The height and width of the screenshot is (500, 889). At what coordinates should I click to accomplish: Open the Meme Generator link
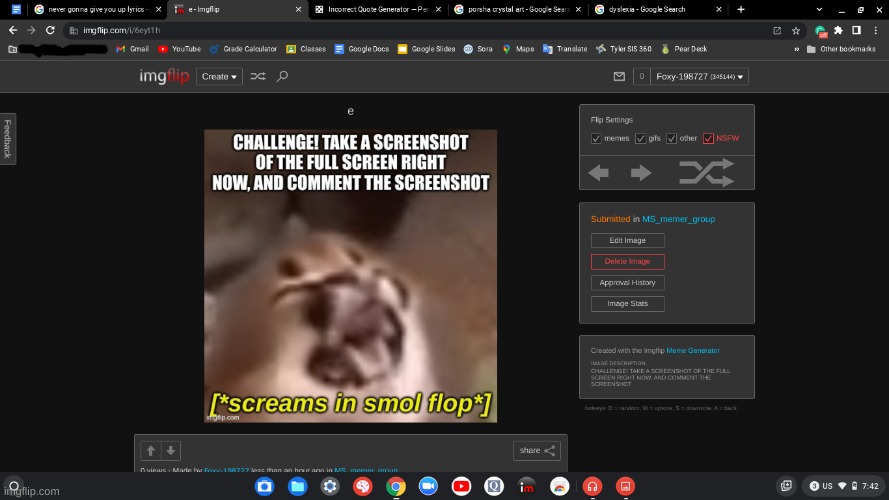tap(693, 350)
